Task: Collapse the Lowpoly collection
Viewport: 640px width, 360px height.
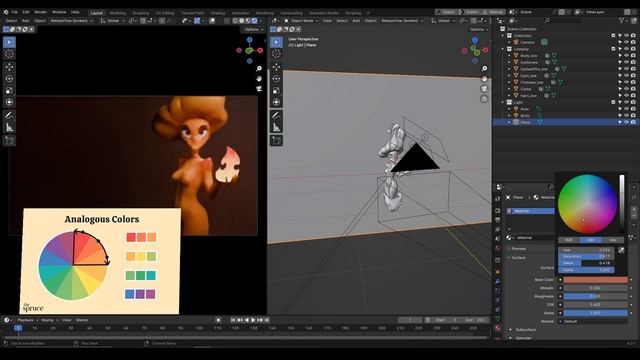Action: 503,49
